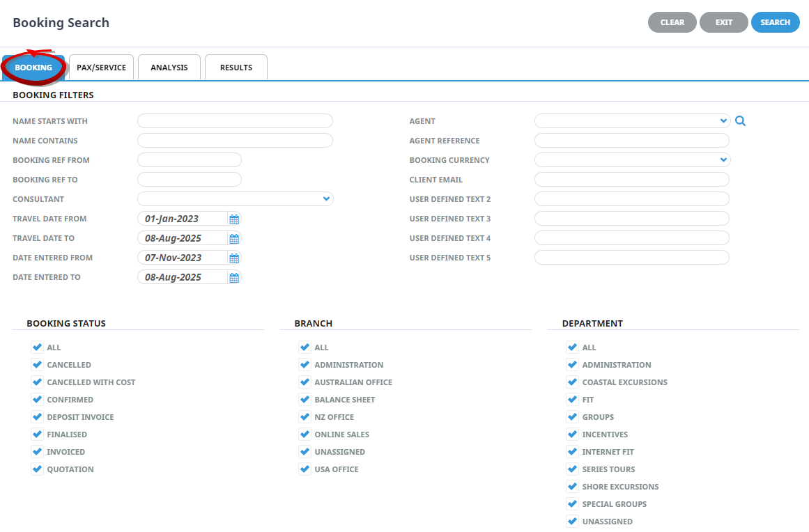Screen dimensions: 809x532
Task: Open calendar picker for Travel Date From
Action: pos(234,219)
